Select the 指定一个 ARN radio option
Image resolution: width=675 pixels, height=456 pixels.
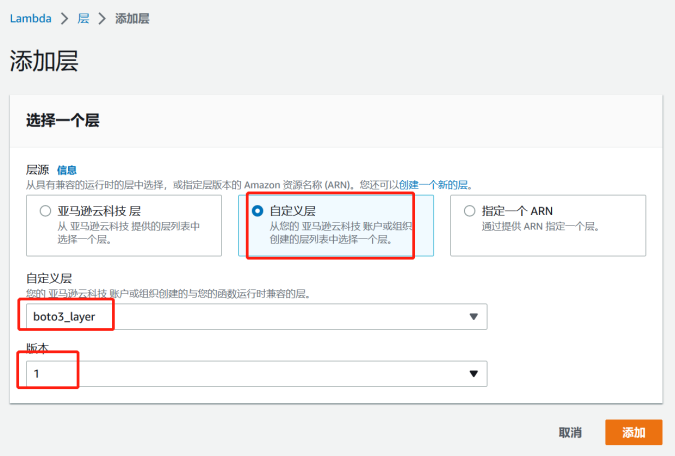pos(469,211)
